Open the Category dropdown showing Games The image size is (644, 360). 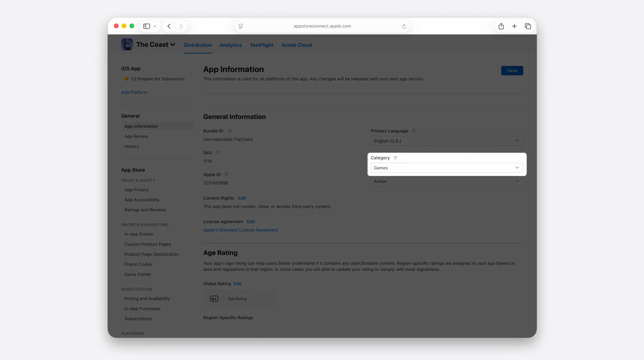tap(446, 168)
